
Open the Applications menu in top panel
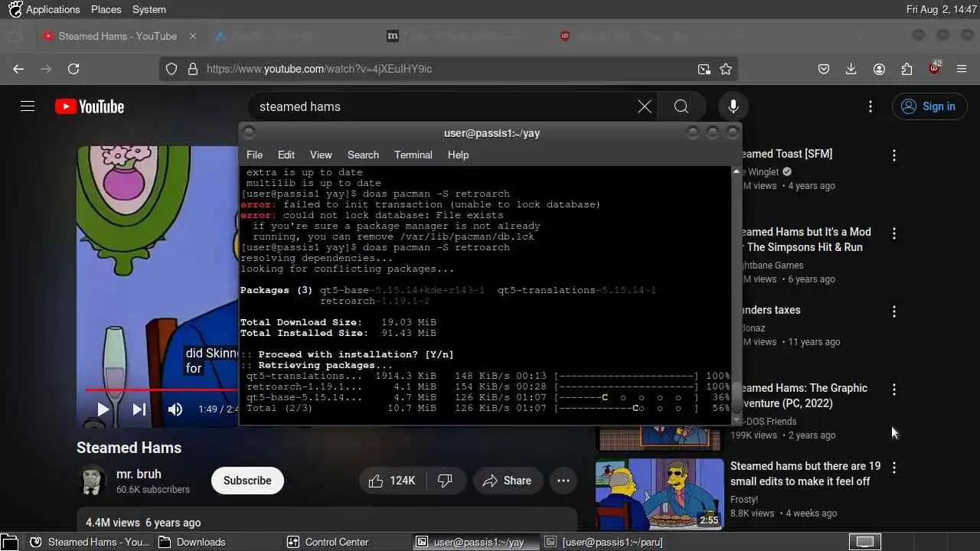pos(44,9)
